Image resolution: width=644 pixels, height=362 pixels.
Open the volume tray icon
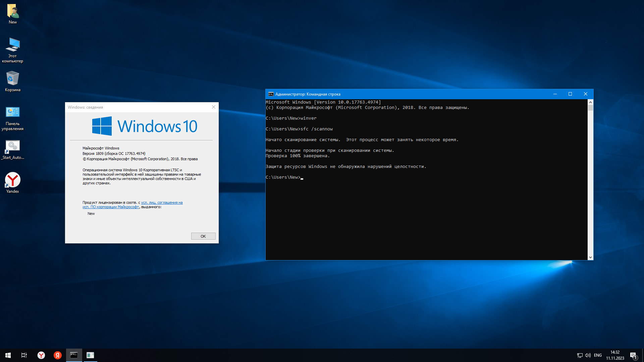tap(588, 355)
